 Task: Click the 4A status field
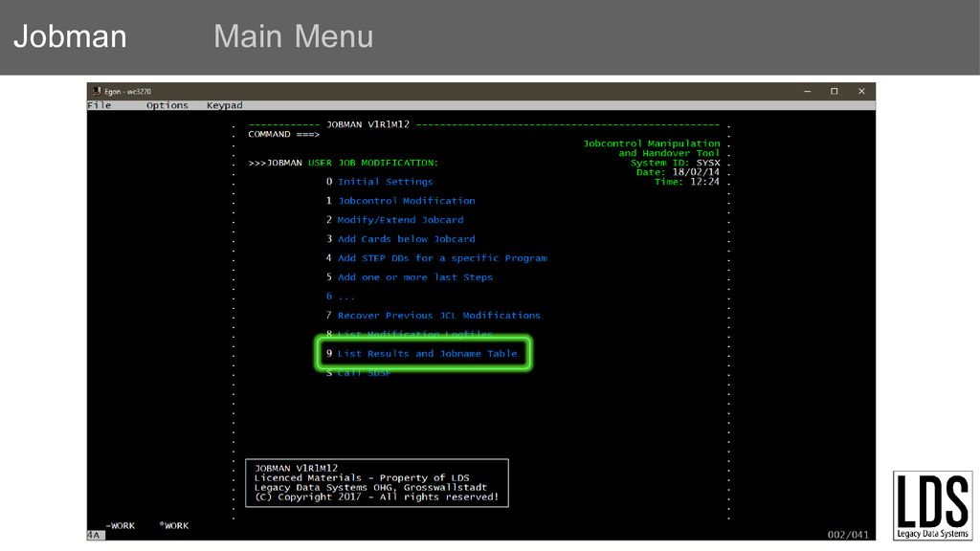pyautogui.click(x=95, y=536)
